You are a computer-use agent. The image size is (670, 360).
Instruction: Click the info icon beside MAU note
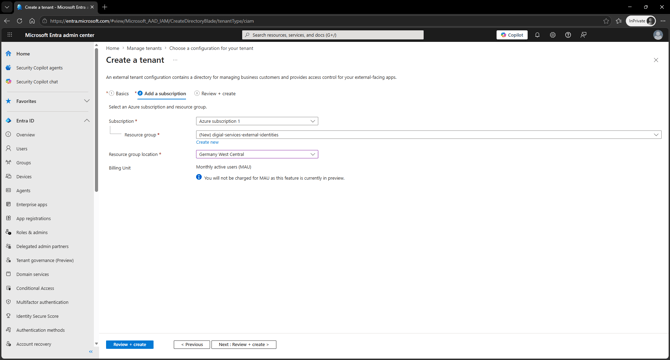point(199,177)
